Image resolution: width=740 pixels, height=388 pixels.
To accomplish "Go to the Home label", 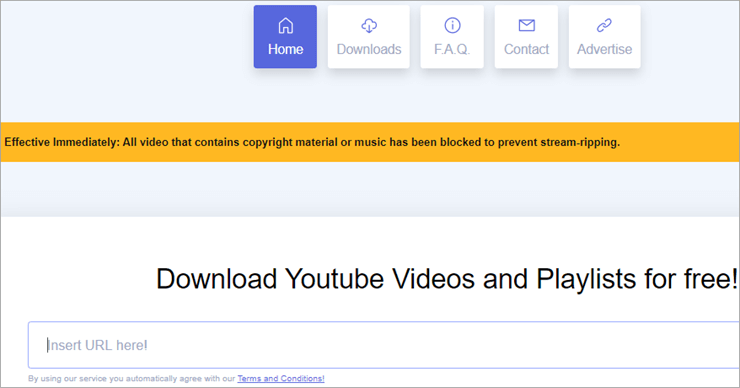I will pyautogui.click(x=286, y=49).
